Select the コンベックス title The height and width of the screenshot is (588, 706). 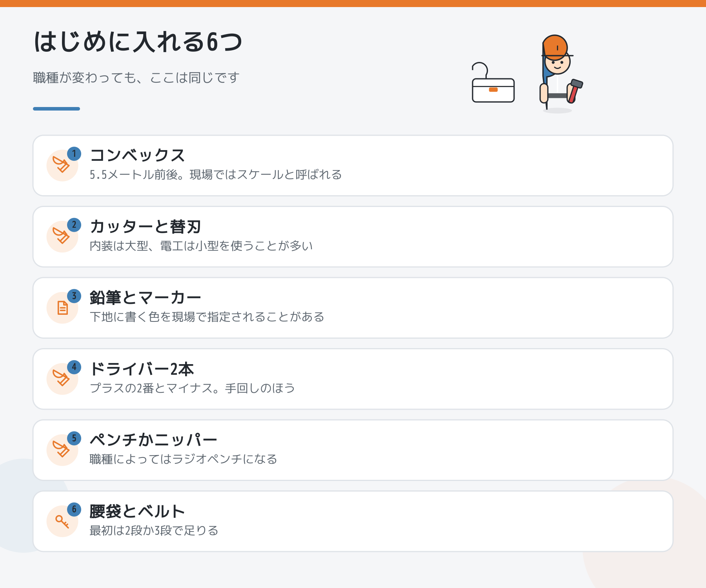coord(137,156)
